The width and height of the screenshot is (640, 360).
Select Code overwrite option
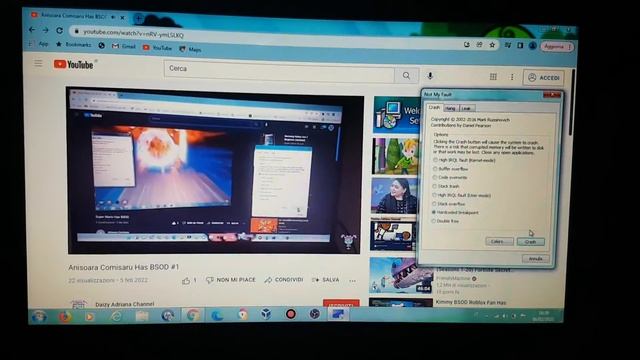(x=449, y=178)
